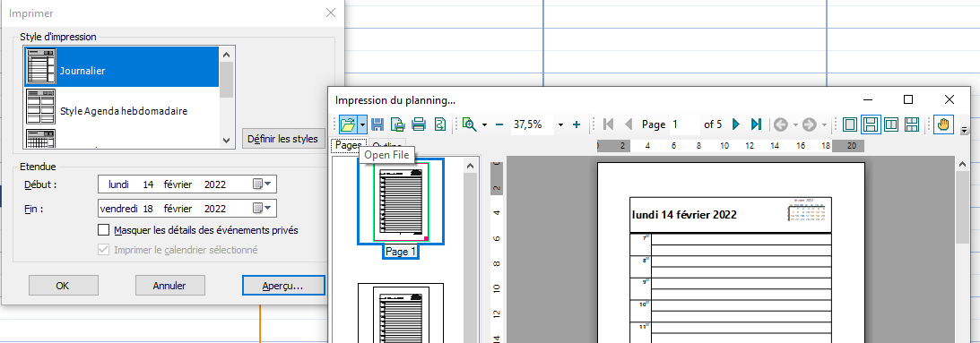This screenshot has height=343, width=980.
Task: Click the zoom magnifier tool icon
Action: (469, 124)
